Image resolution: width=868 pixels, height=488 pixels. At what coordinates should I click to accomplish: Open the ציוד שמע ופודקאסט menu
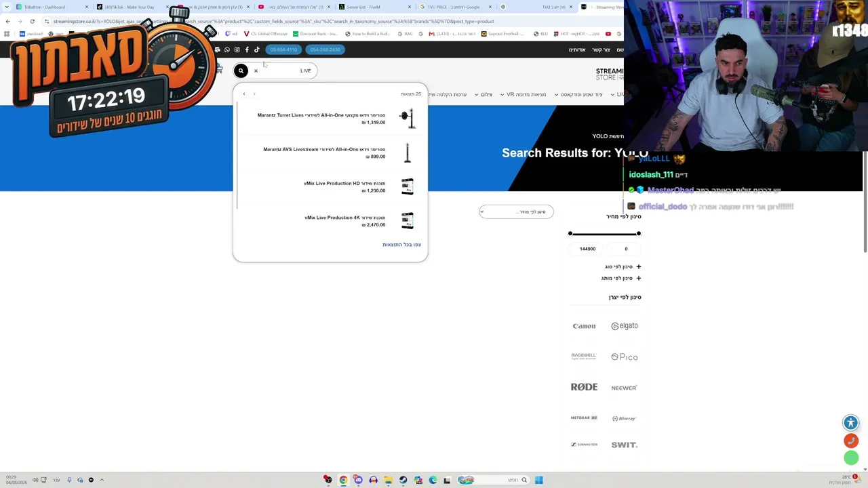[578, 95]
